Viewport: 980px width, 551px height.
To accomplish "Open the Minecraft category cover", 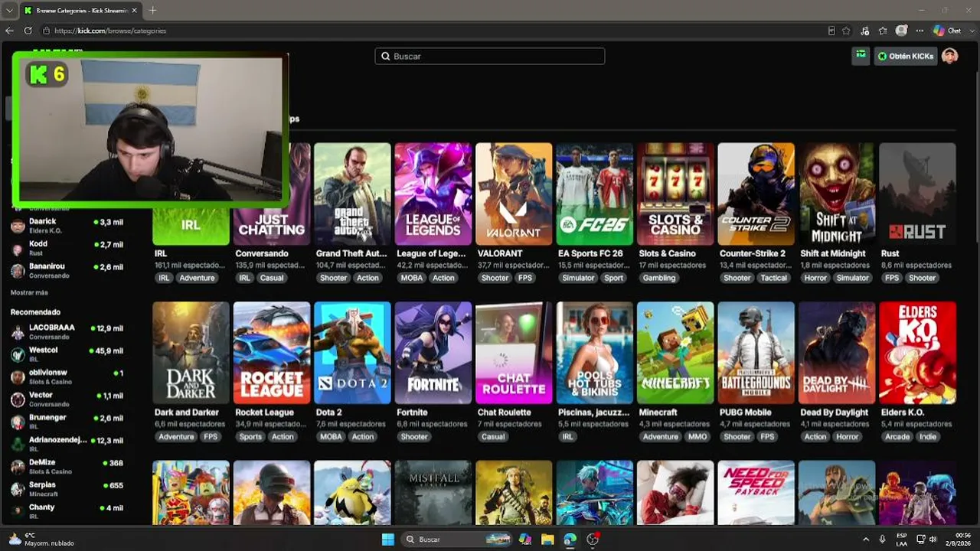I will (x=675, y=353).
